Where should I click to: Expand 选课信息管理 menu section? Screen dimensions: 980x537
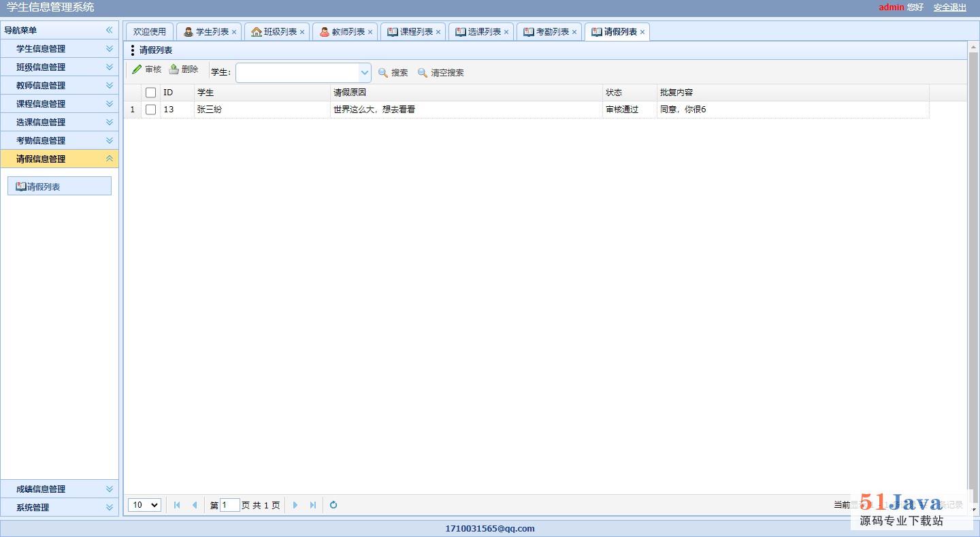tap(59, 122)
